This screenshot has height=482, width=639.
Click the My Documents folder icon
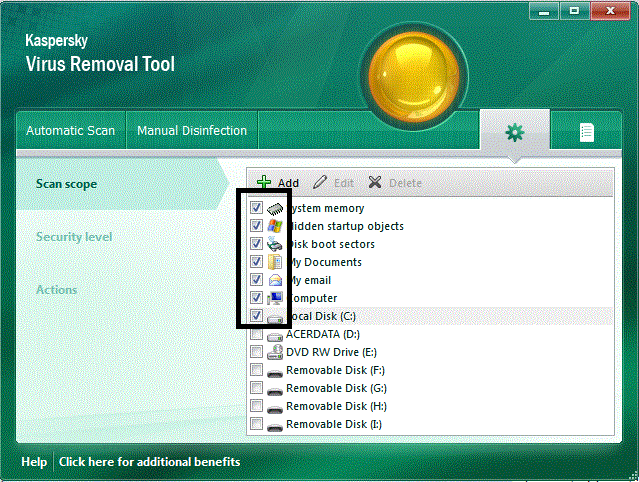[275, 262]
